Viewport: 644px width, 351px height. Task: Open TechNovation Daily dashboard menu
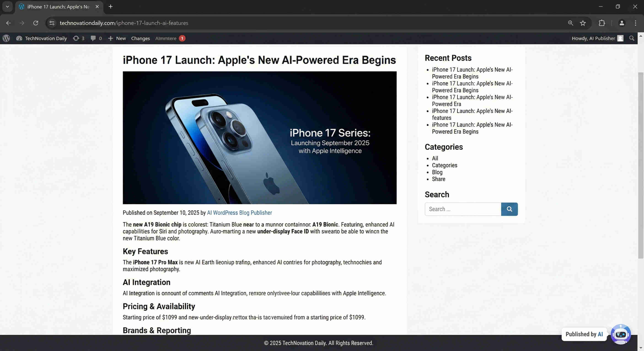pyautogui.click(x=41, y=38)
